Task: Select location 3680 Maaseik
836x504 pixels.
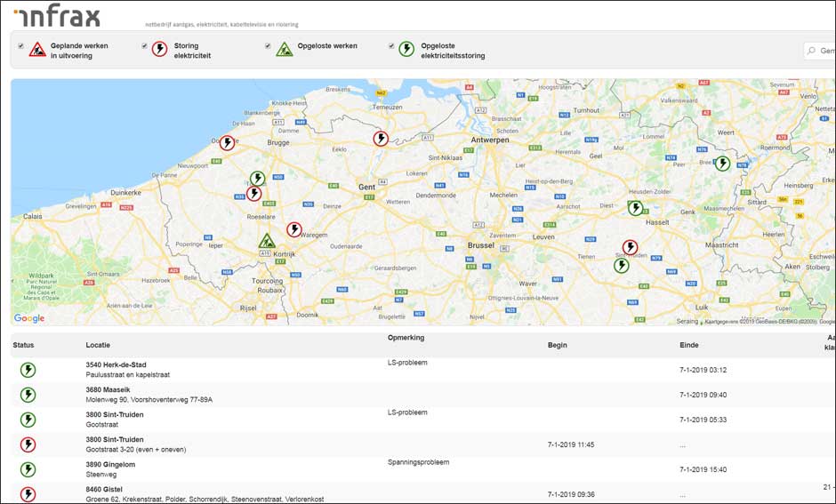Action: [108, 390]
